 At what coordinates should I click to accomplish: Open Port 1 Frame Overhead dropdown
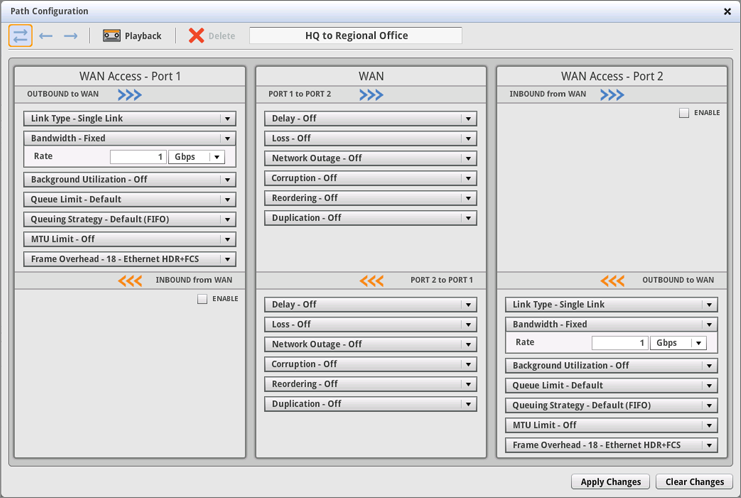[x=130, y=260]
